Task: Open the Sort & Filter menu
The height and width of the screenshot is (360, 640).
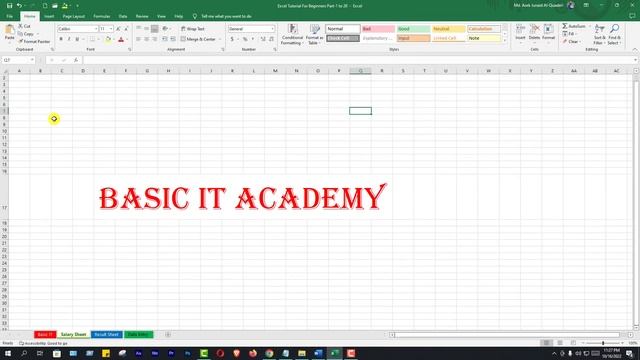Action: (x=600, y=34)
